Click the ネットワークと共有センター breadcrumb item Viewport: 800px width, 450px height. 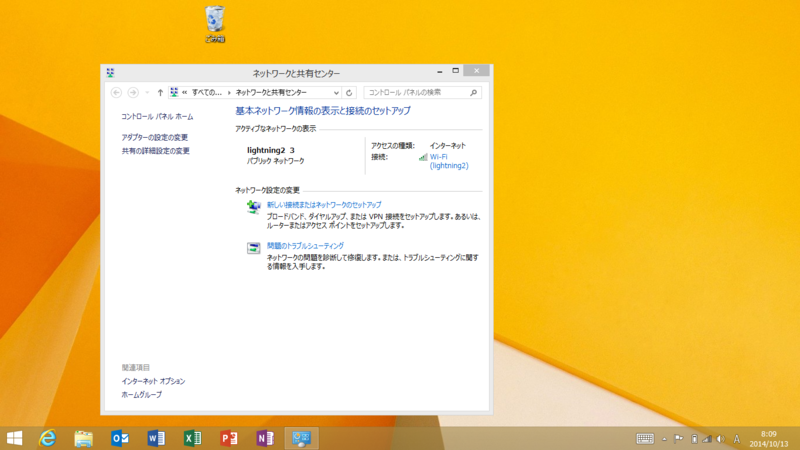271,92
